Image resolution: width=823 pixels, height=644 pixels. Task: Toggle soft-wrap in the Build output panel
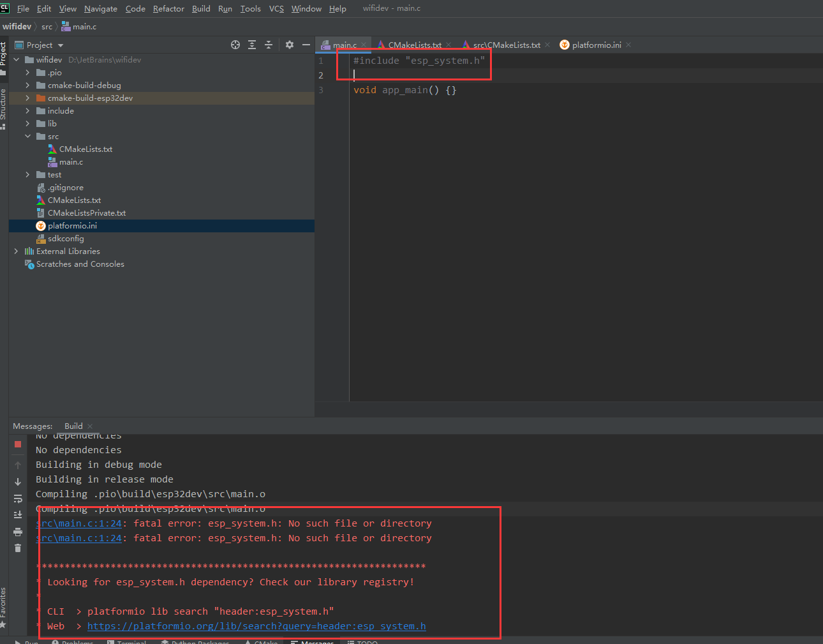click(18, 498)
